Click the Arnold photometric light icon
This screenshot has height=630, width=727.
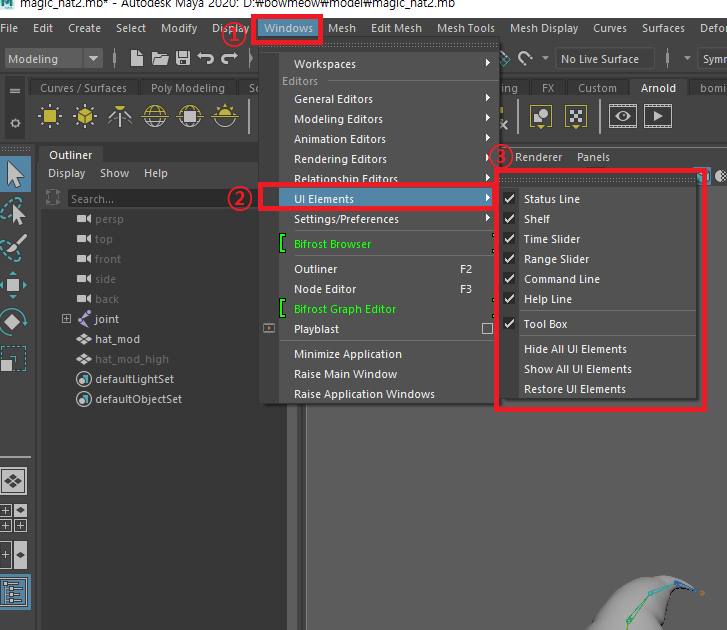(120, 116)
